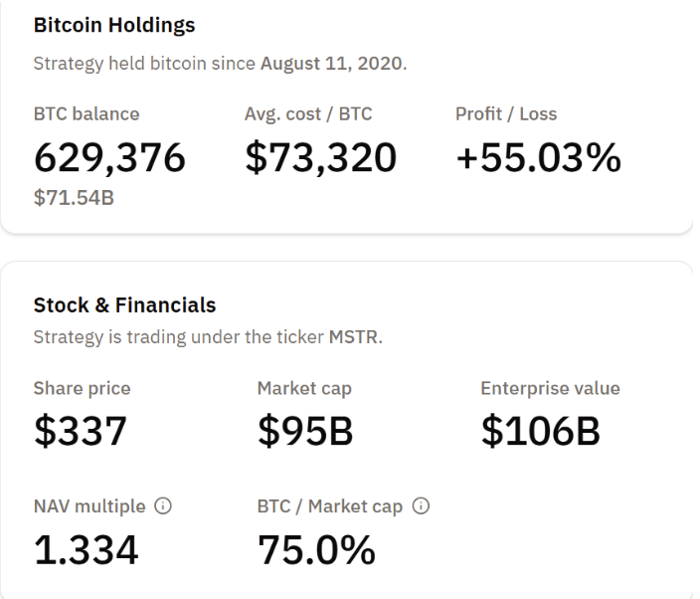Click the BTC balance label
Screen dimensions: 700x599
(87, 113)
